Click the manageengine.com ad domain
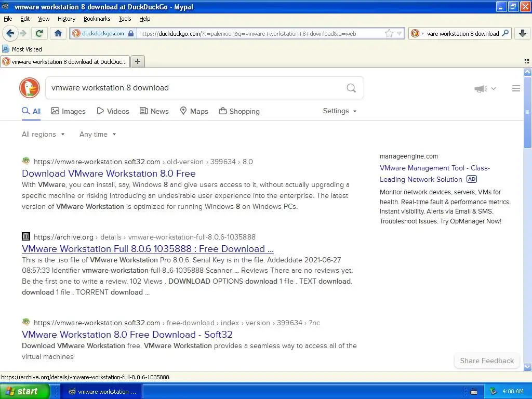Viewport: 532px width, 399px height. coord(408,156)
